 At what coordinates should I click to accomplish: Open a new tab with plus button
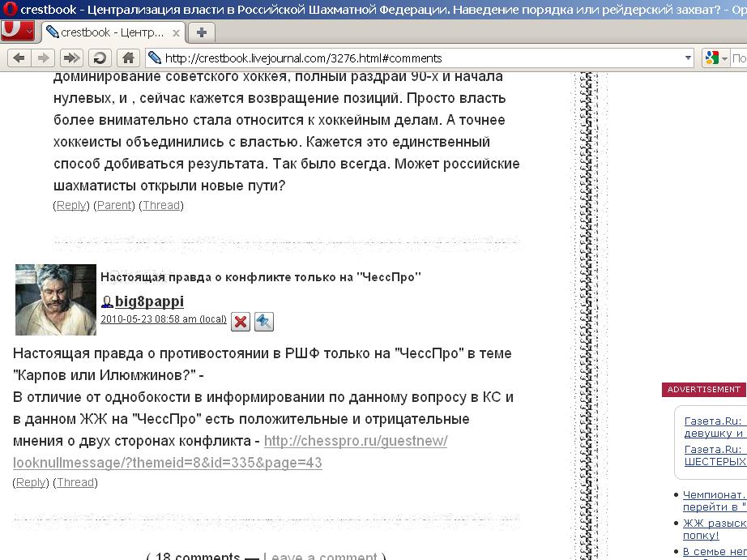click(x=201, y=32)
